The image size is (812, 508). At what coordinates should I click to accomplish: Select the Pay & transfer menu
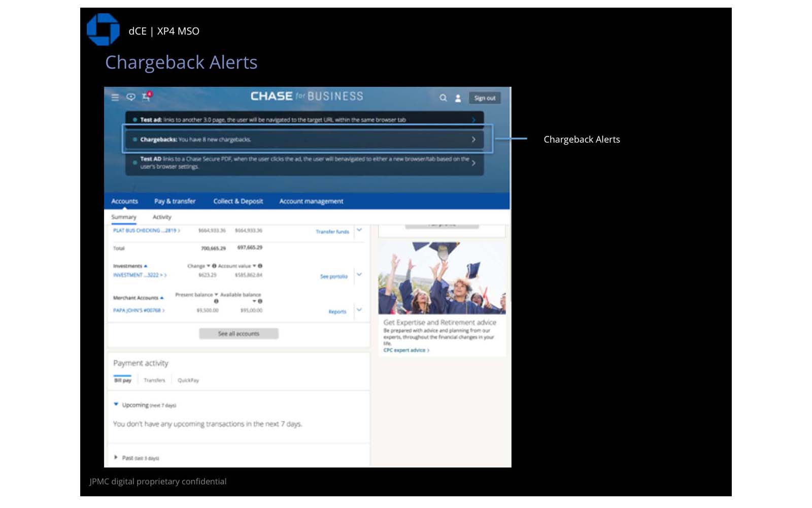point(175,201)
